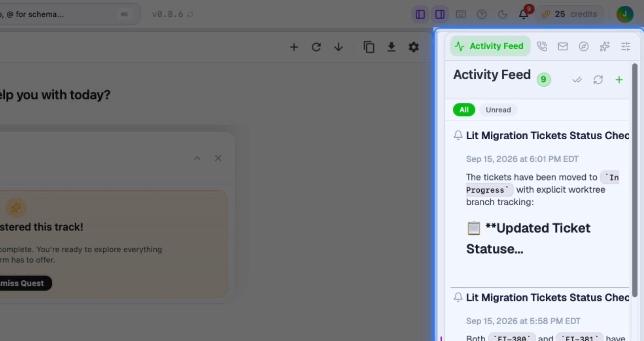
Task: Switch to dark mode moon icon
Action: 502,14
